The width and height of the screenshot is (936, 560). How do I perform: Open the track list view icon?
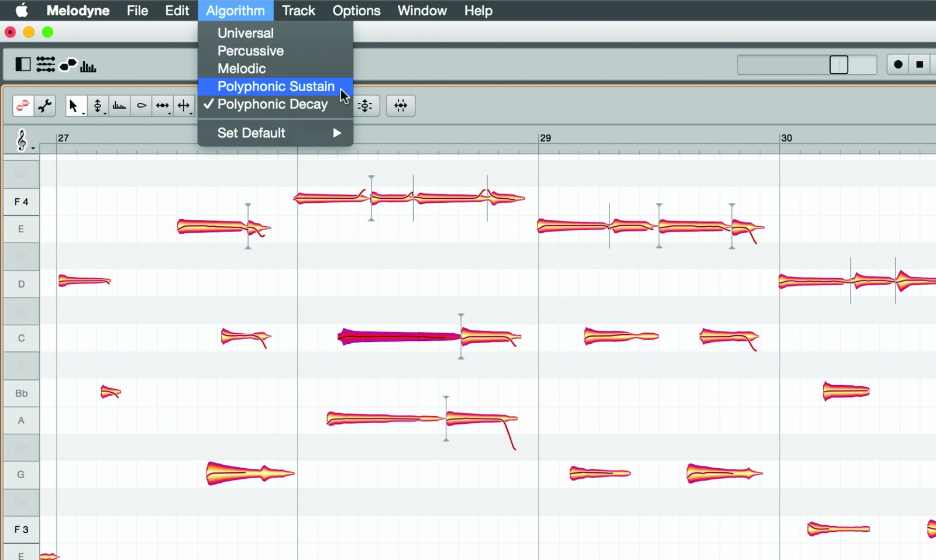[45, 64]
